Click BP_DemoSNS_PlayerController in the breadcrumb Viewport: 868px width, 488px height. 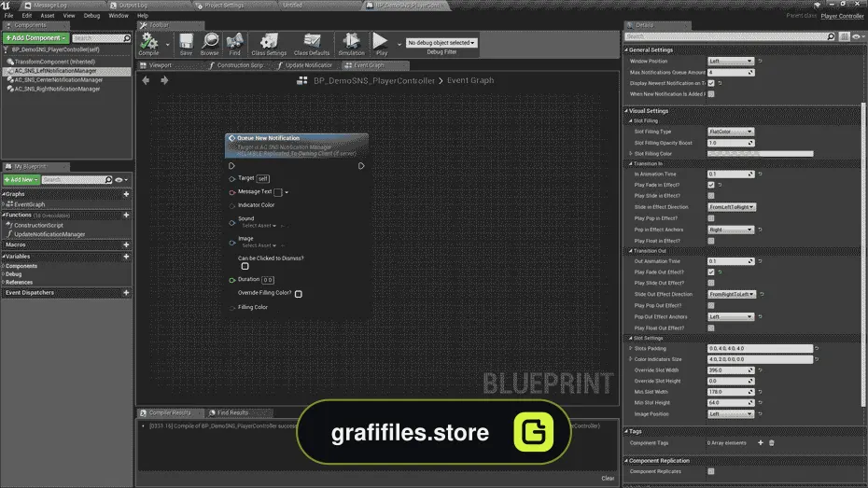(x=374, y=81)
